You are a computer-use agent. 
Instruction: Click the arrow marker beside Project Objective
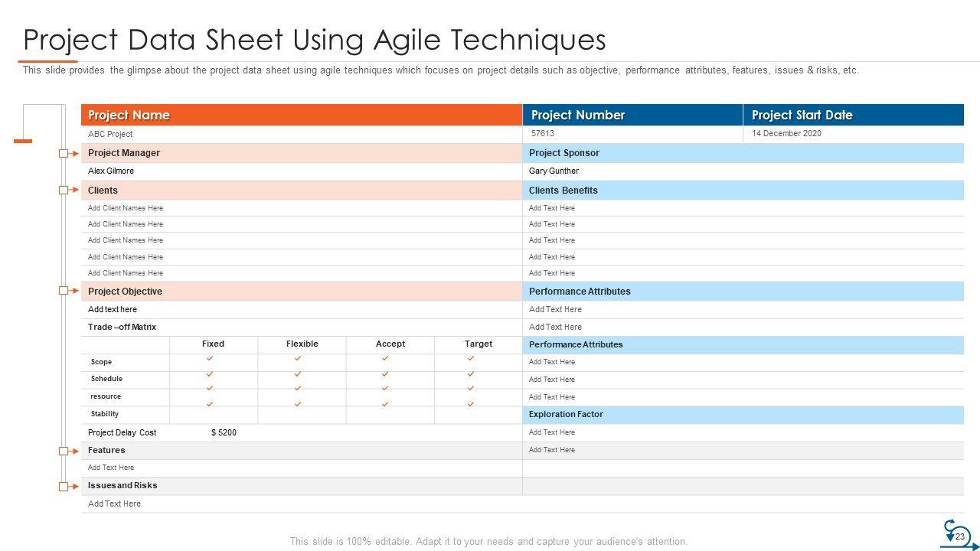coord(69,291)
